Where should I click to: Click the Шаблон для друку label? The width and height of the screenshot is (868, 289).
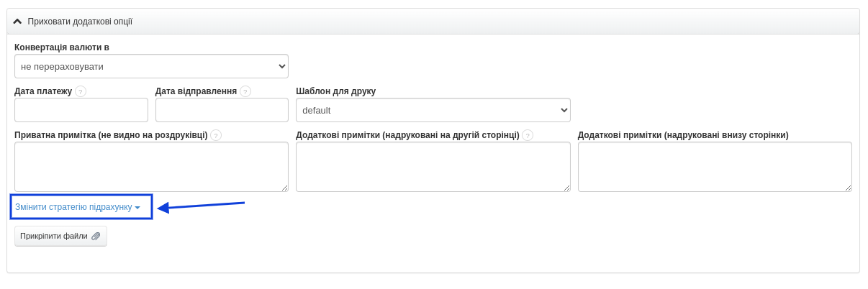coord(335,91)
